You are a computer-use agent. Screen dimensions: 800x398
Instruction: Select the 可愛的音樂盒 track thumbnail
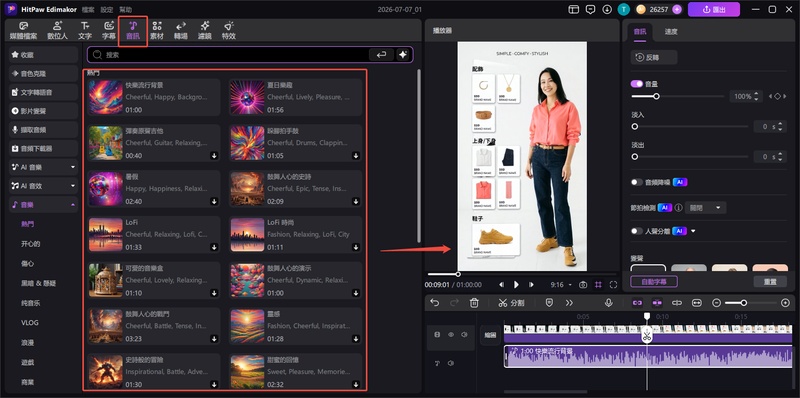click(106, 280)
